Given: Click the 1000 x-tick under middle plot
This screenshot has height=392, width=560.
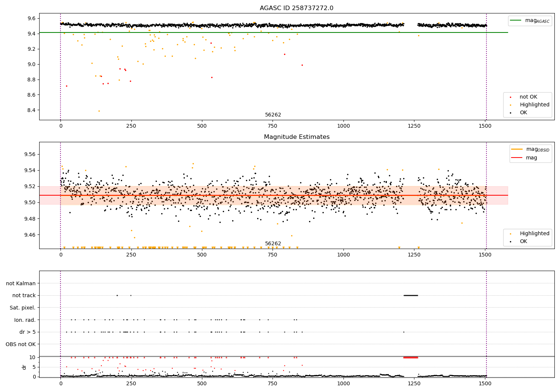Looking at the screenshot, I should click(343, 255).
